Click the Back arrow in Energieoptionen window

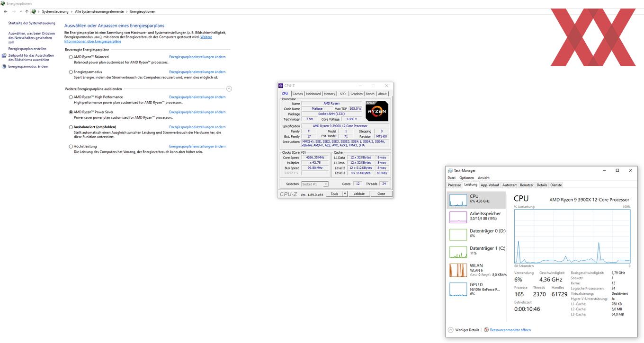[5, 11]
